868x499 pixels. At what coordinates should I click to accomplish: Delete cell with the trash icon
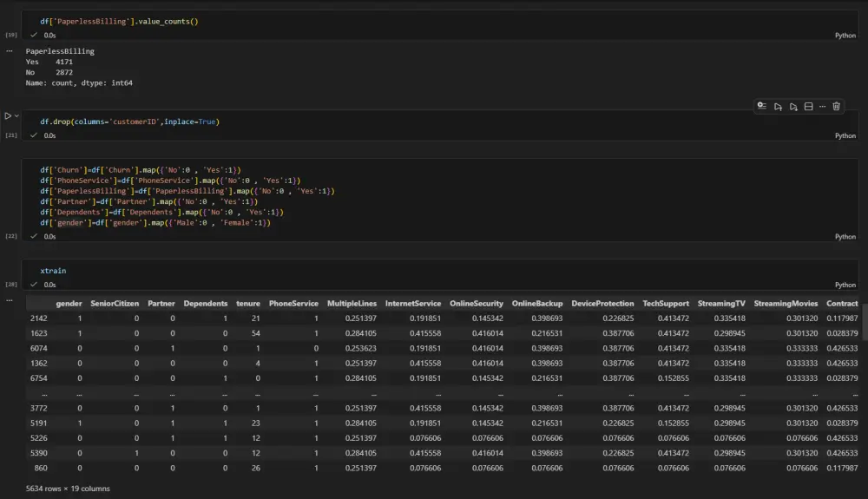(x=836, y=106)
